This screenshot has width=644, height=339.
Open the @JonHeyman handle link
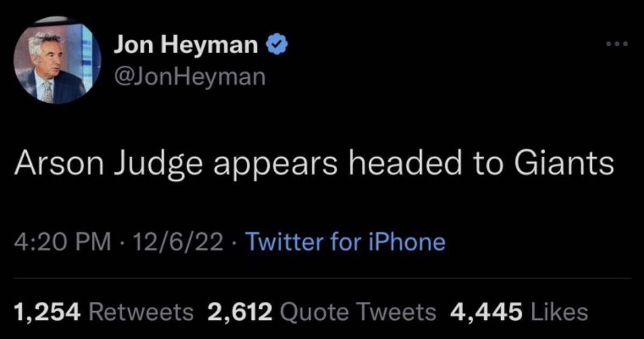(189, 77)
